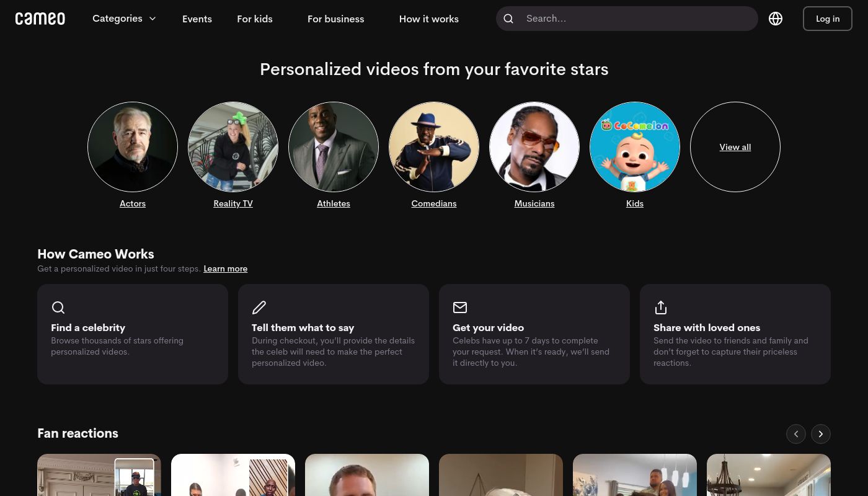
Task: Open the Comedians category link
Action: pos(434,203)
